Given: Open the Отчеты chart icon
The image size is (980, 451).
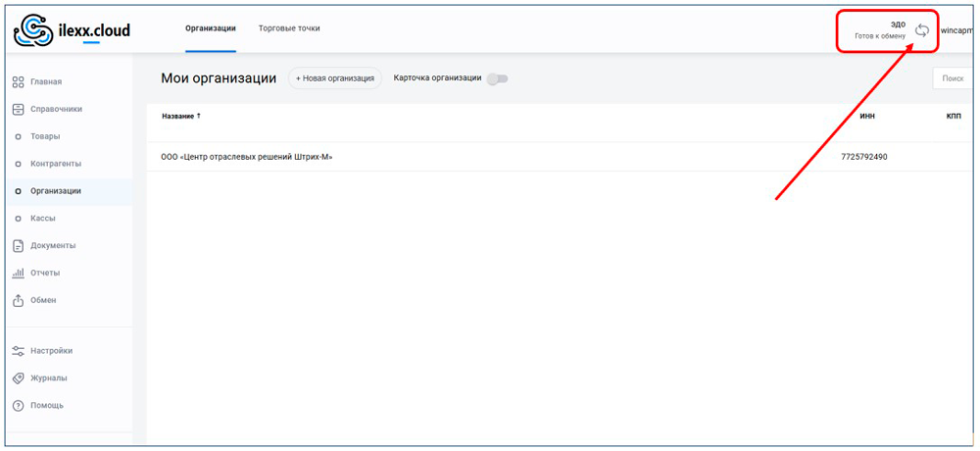Looking at the screenshot, I should 18,273.
